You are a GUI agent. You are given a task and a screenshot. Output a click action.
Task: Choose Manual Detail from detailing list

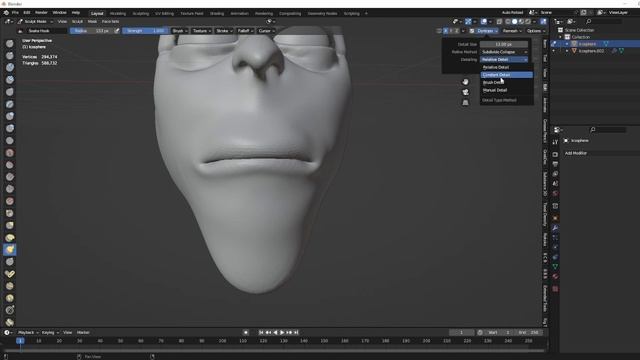507,90
